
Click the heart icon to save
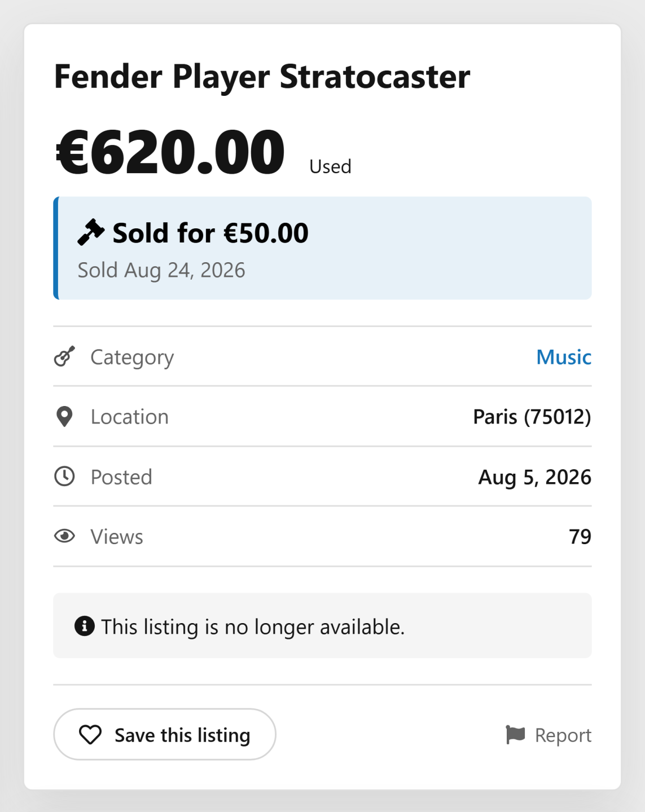click(90, 735)
